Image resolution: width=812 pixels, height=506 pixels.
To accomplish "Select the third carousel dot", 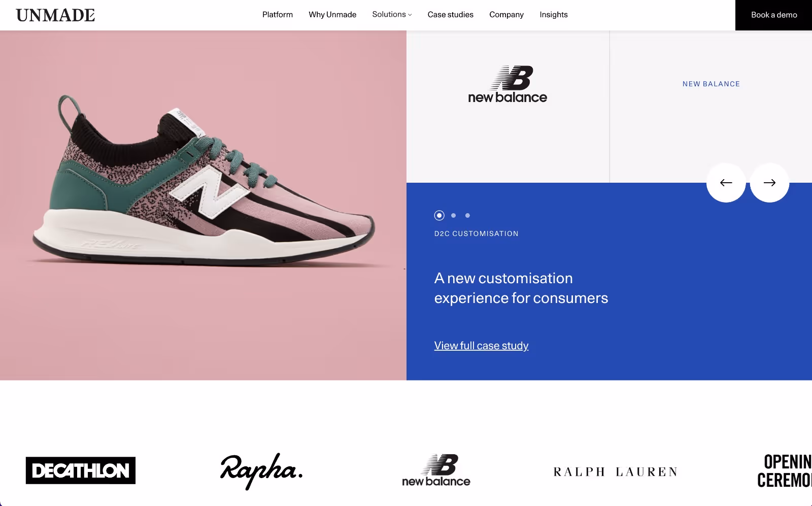I will coord(467,216).
